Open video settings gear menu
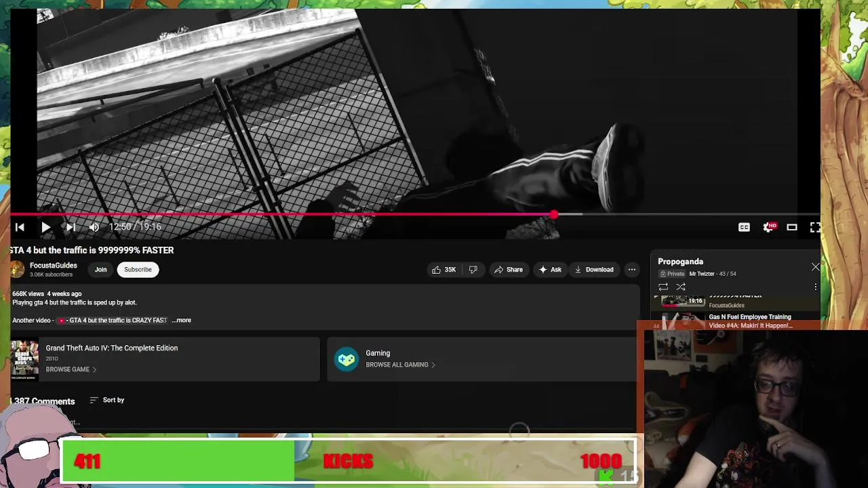 [768, 227]
